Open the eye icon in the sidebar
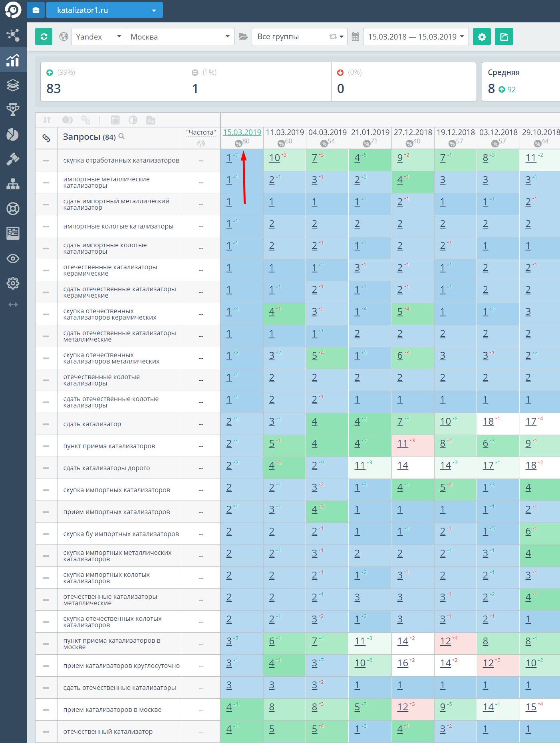Viewport: 560px width, 743px height. tap(13, 258)
